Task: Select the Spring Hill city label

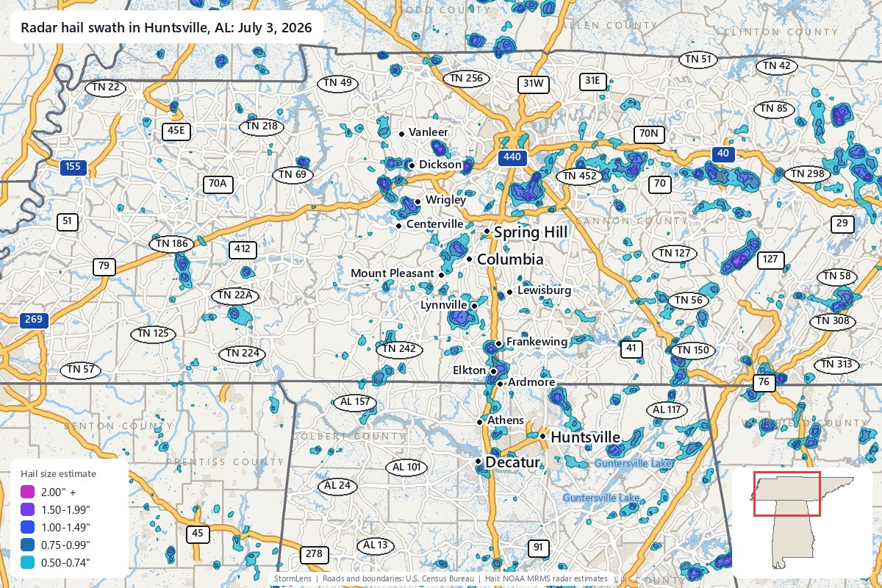Action: pyautogui.click(x=531, y=232)
